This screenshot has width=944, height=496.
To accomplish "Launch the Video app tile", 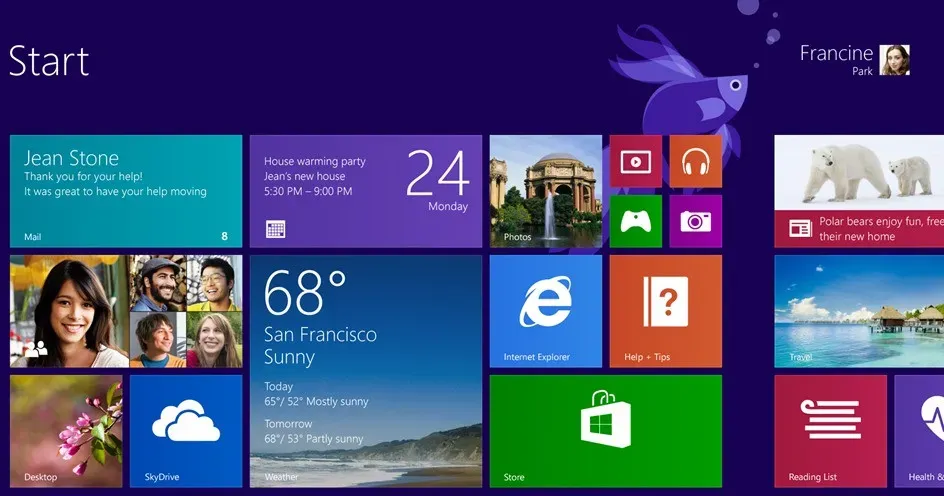I will (x=636, y=161).
